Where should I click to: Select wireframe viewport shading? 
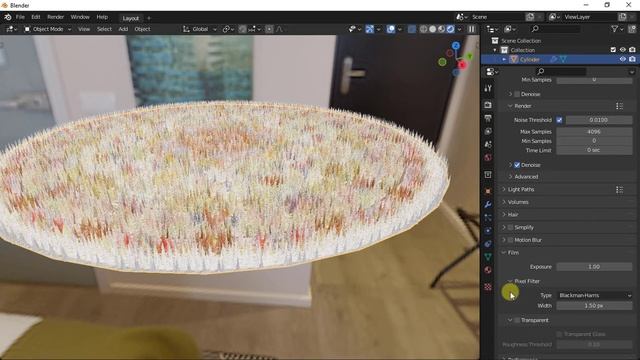tap(423, 29)
